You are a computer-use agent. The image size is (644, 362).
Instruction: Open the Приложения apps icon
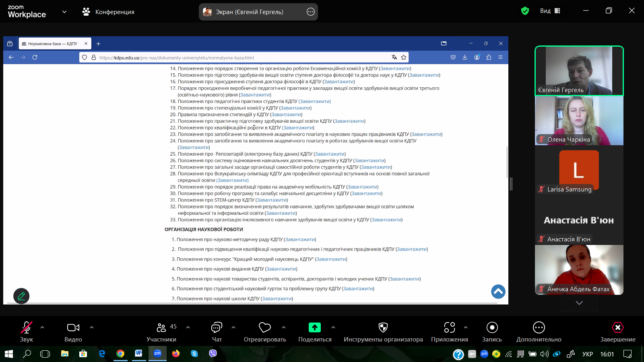click(x=450, y=327)
